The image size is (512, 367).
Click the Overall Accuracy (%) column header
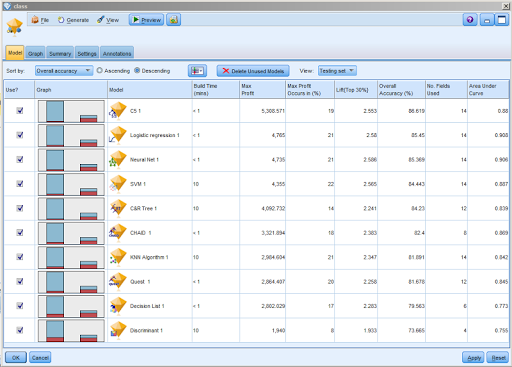pyautogui.click(x=401, y=90)
